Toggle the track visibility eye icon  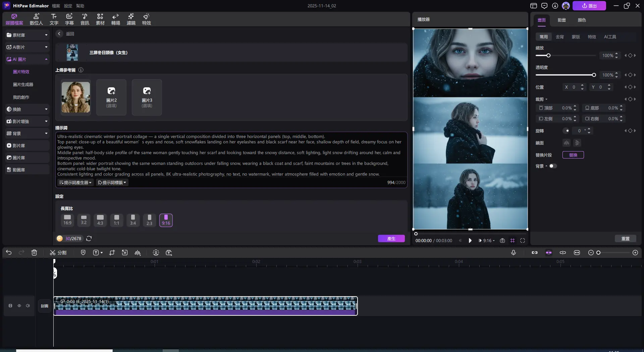pos(19,306)
